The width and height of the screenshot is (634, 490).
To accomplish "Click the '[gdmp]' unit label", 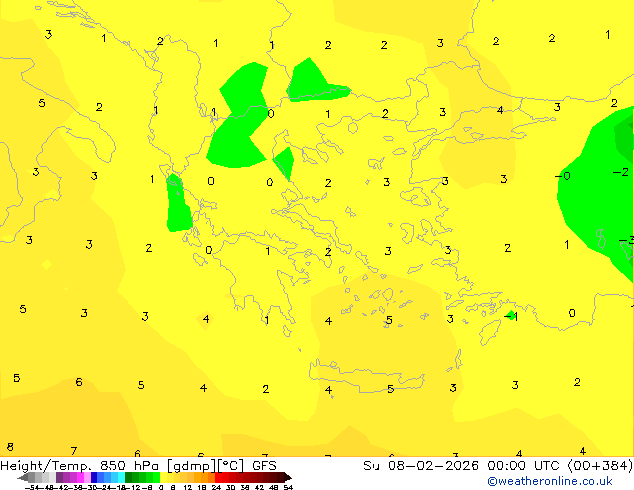I will click(190, 466).
